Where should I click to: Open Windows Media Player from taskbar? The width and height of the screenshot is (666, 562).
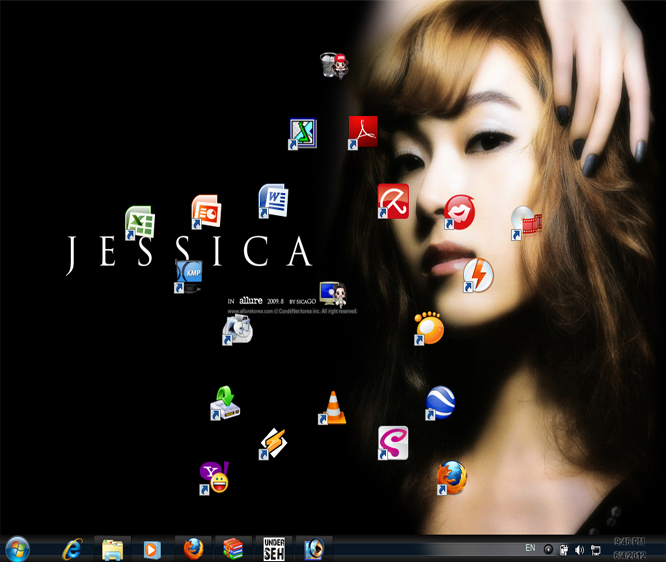click(x=152, y=550)
